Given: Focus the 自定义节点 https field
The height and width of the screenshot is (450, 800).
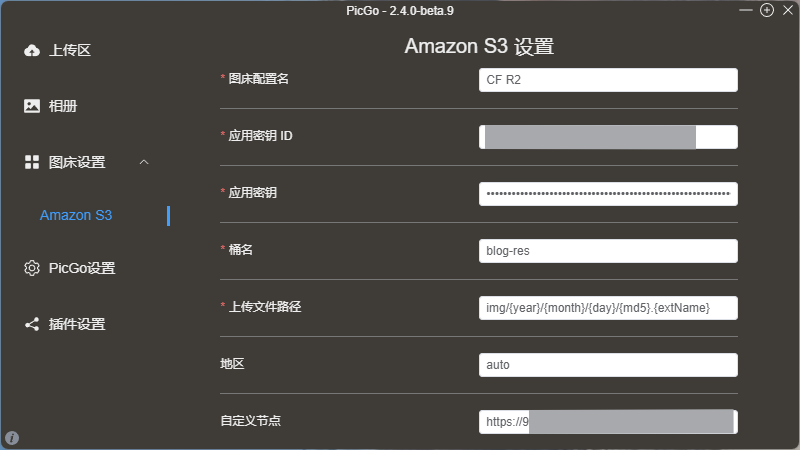Looking at the screenshot, I should (608, 422).
